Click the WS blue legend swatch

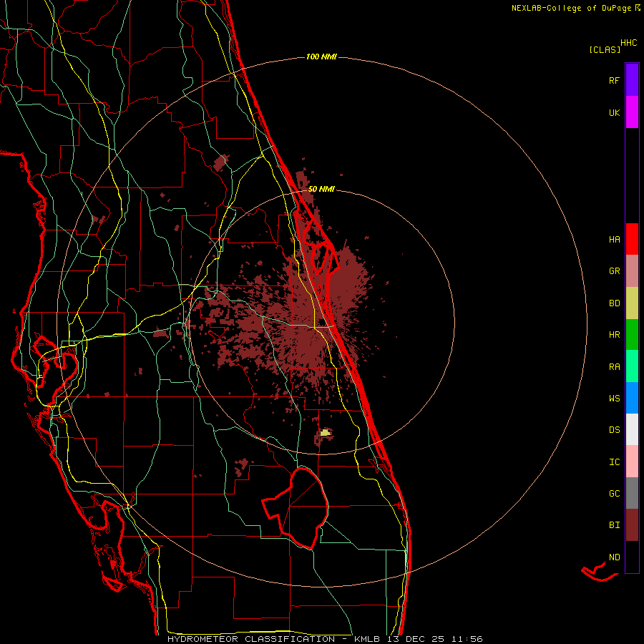click(x=632, y=398)
